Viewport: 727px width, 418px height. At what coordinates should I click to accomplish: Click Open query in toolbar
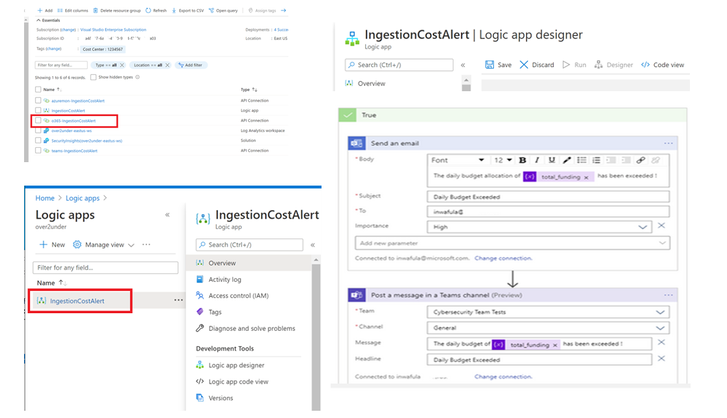click(223, 10)
